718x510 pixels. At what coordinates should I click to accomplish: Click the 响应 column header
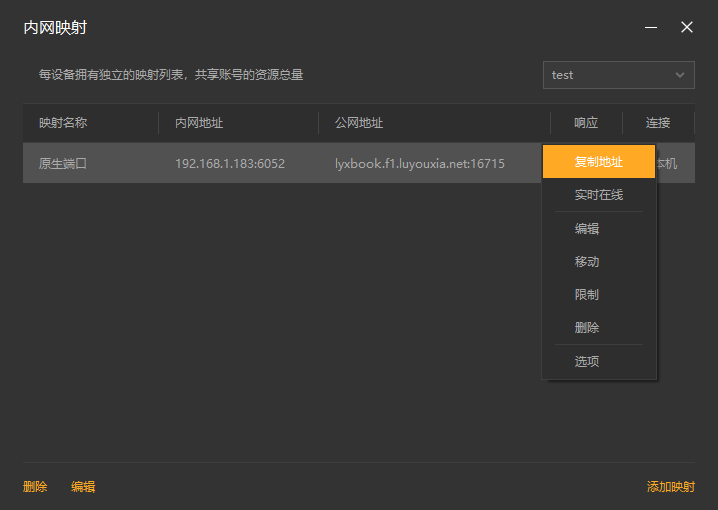pos(586,123)
